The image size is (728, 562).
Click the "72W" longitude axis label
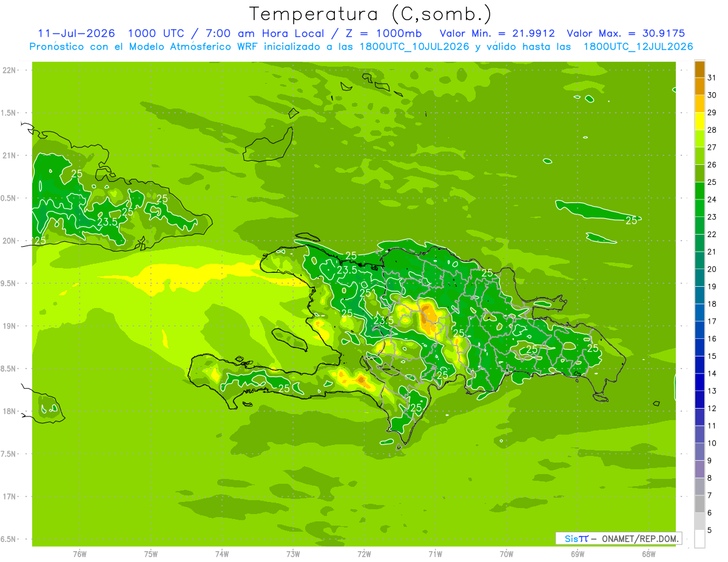click(364, 554)
